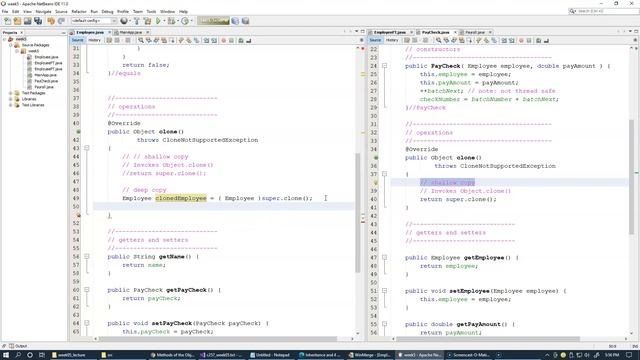Collapse PayCheck constructor fold at line 24

point(384,66)
